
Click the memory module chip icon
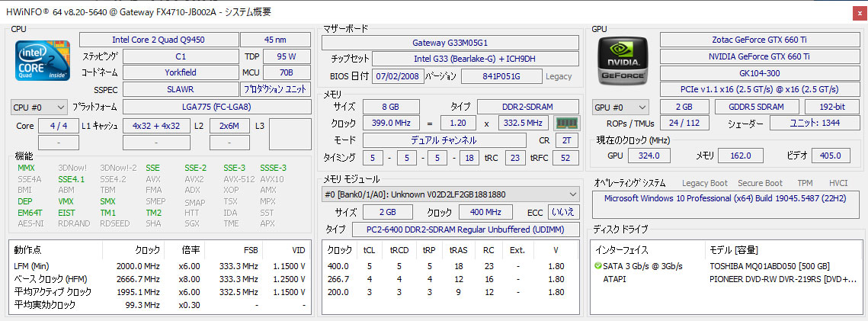click(x=565, y=123)
